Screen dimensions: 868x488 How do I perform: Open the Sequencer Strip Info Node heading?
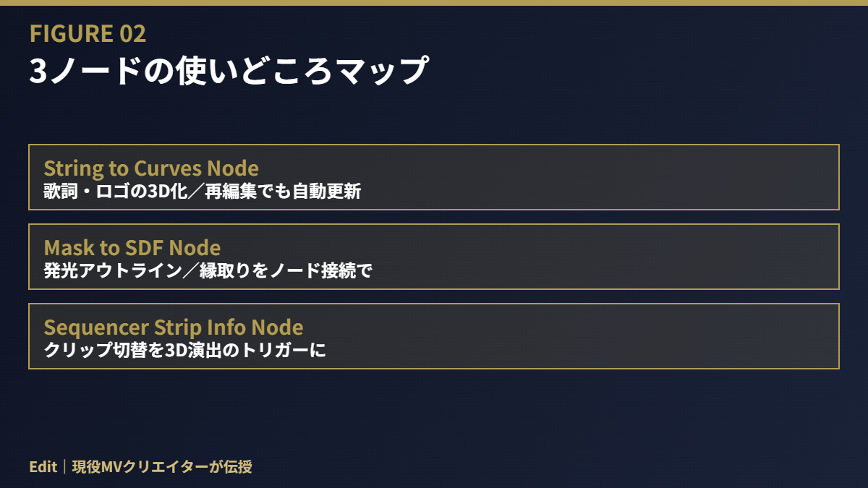174,327
